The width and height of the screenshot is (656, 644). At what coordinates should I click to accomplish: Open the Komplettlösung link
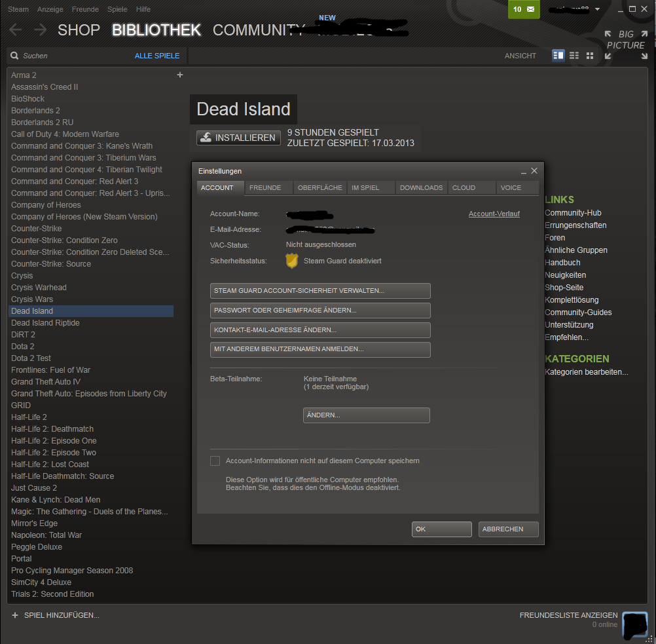click(x=572, y=300)
